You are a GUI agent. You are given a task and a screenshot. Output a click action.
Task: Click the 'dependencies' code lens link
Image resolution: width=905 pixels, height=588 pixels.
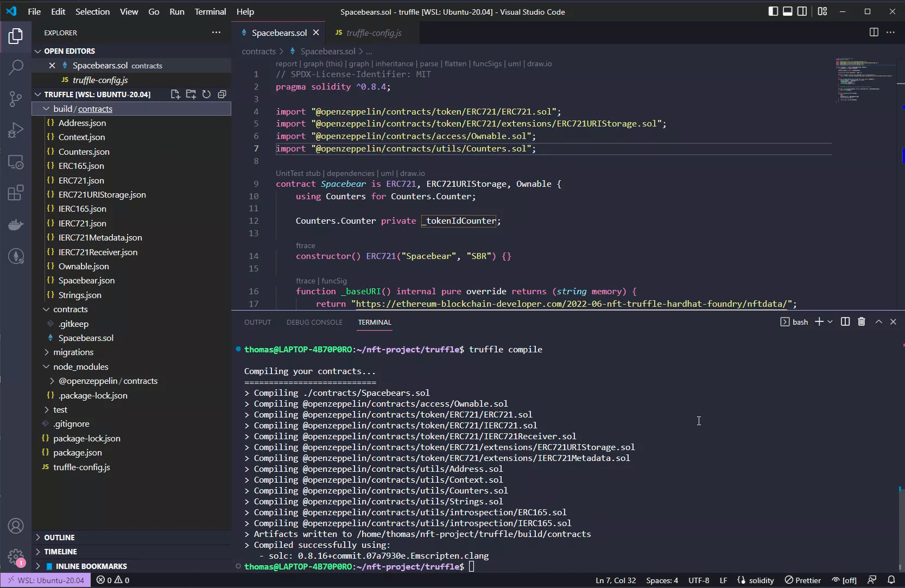tap(351, 173)
